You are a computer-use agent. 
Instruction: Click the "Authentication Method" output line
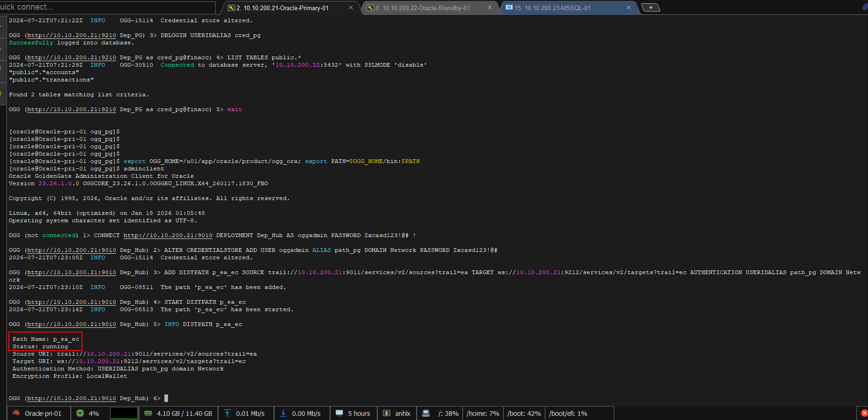(118, 369)
